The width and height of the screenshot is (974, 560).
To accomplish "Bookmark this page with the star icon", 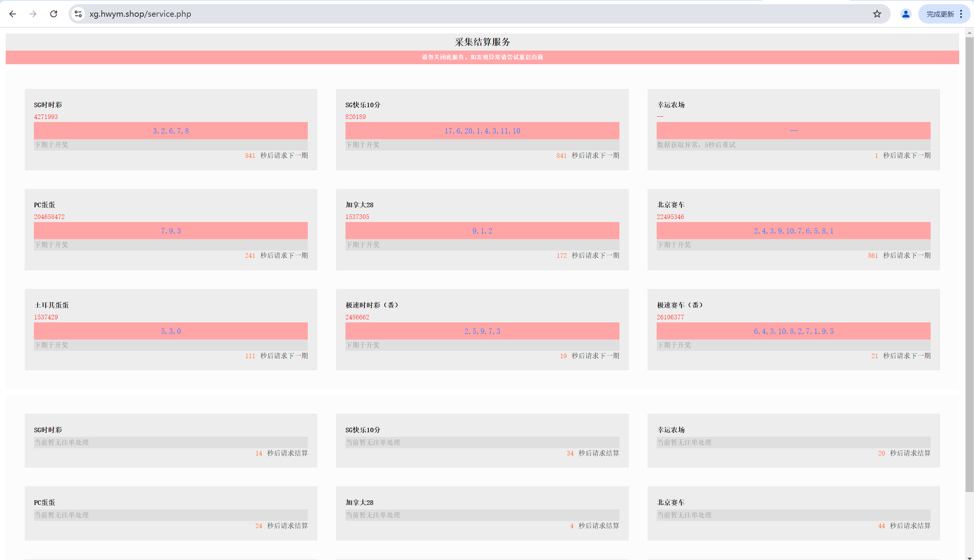I will coord(877,14).
